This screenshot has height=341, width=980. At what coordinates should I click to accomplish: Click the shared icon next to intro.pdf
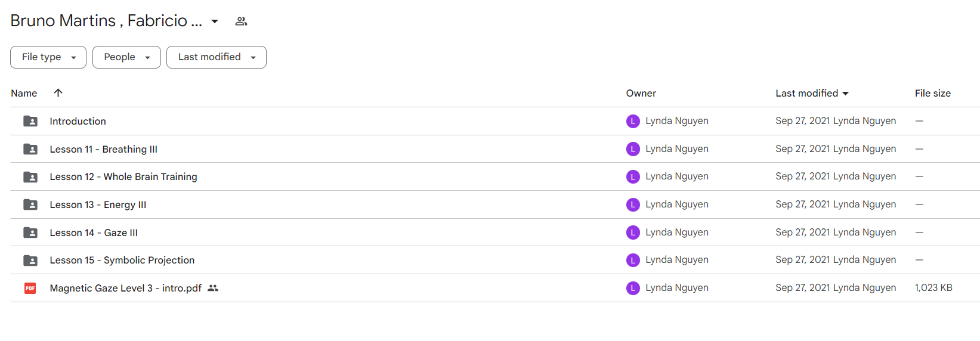[x=213, y=288]
